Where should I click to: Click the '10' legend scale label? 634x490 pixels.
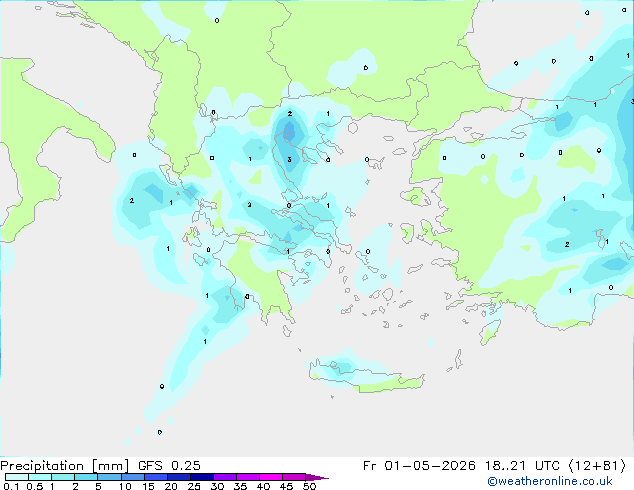(125, 486)
